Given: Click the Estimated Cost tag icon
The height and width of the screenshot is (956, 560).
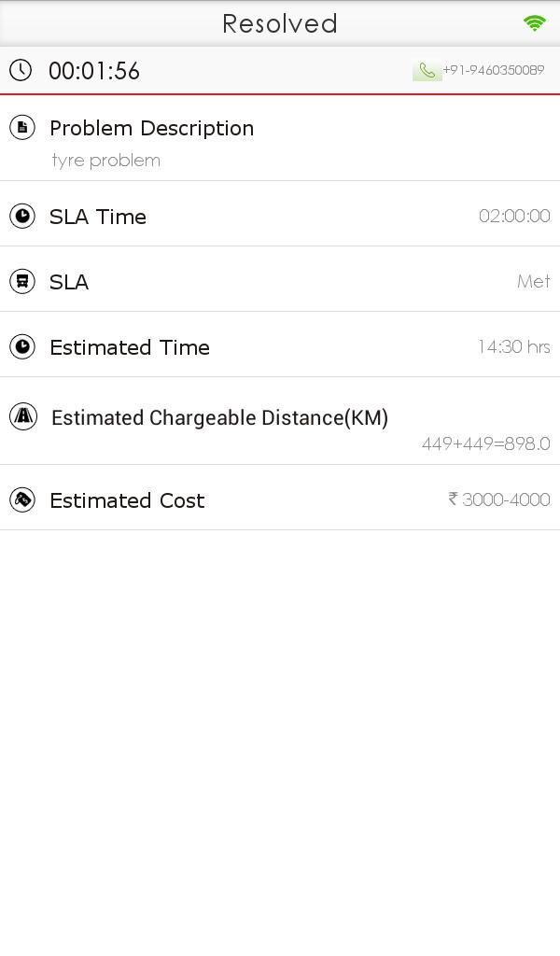Looking at the screenshot, I should click(x=22, y=500).
